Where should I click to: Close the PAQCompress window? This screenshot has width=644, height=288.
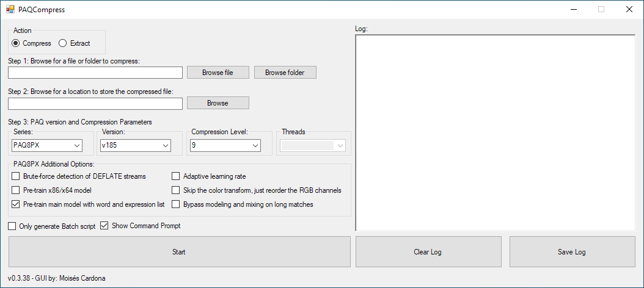point(629,9)
